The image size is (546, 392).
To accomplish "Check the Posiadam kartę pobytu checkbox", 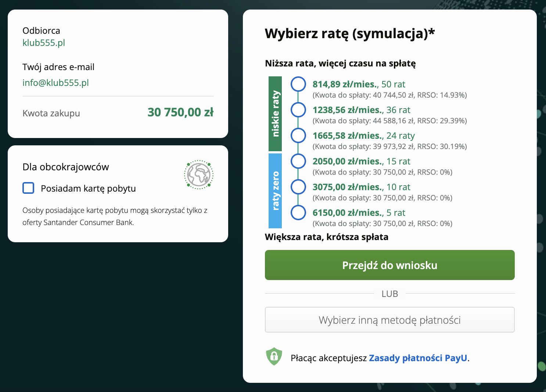I will 28,188.
